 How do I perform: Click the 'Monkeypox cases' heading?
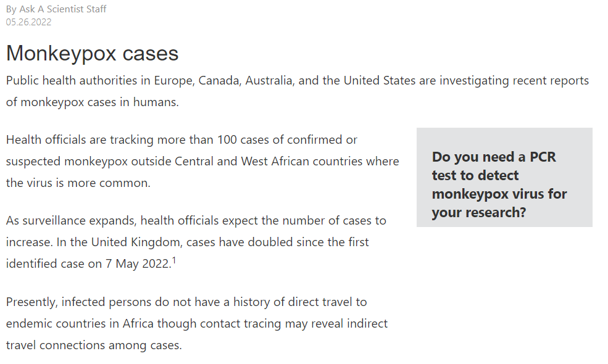tap(93, 54)
